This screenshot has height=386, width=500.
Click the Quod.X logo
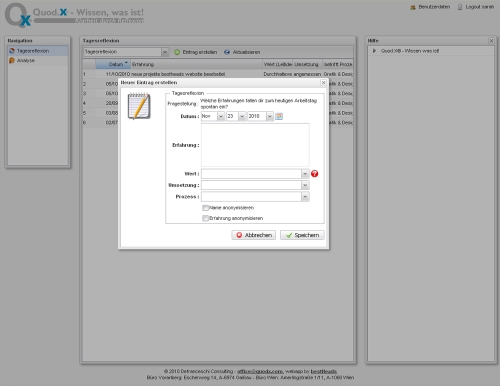point(75,15)
